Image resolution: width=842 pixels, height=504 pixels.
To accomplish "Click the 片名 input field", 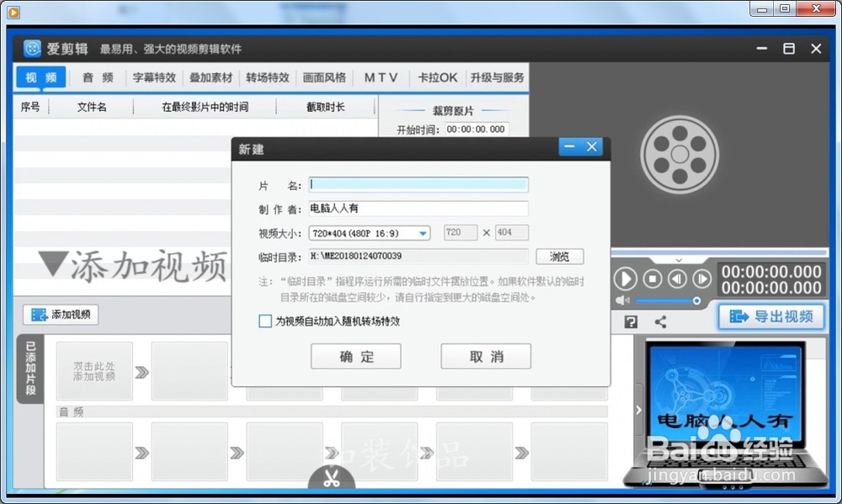I will coord(418,184).
